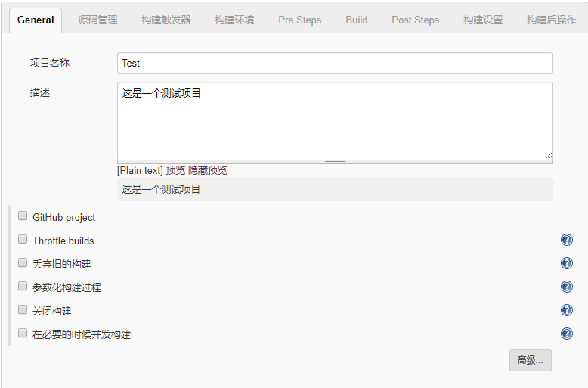Enable the GitHub project checkbox
This screenshot has height=388, width=588.
click(x=23, y=216)
